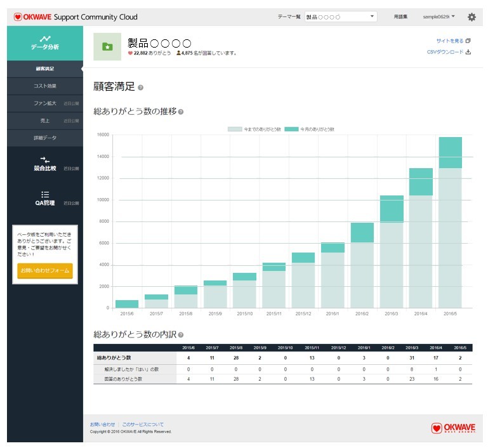Open the settings gear icon
Viewport: 488px width, 448px height.
click(x=472, y=17)
